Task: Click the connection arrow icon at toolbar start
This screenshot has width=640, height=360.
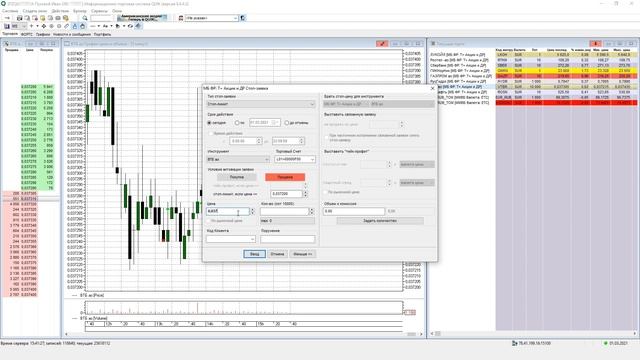Action: pos(7,18)
